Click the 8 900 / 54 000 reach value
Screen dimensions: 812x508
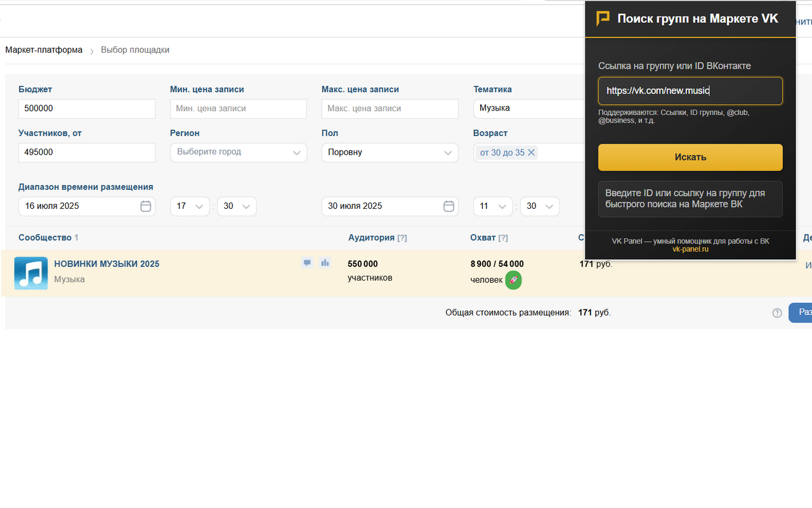point(497,264)
